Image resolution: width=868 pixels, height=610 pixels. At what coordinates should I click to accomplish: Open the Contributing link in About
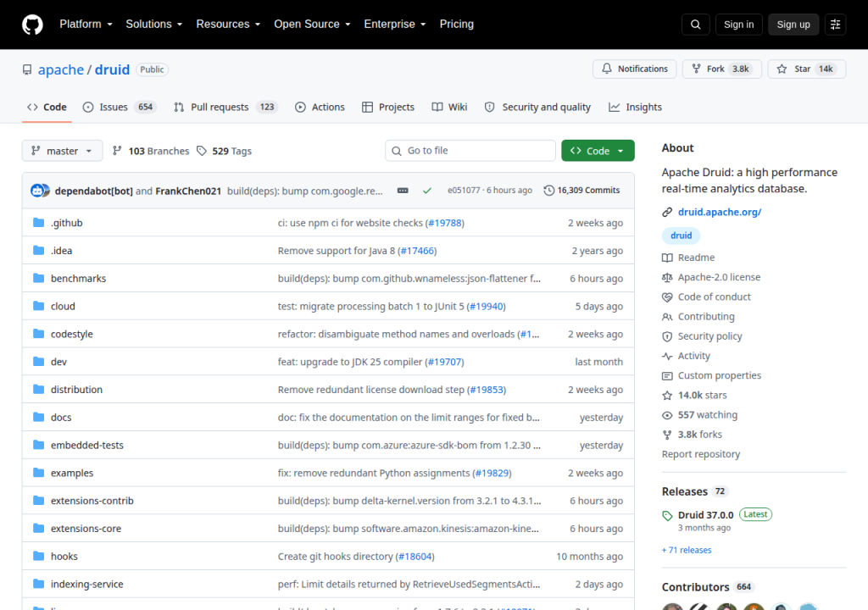706,317
